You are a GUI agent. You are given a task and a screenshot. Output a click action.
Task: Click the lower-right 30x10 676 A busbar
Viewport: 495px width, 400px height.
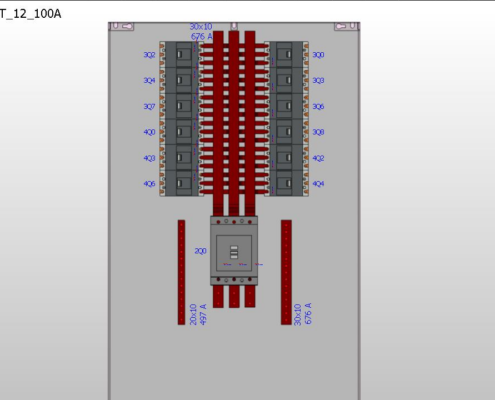tap(286, 272)
